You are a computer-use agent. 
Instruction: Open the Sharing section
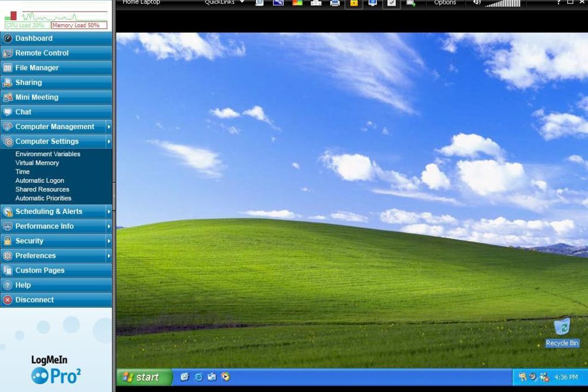pos(56,82)
